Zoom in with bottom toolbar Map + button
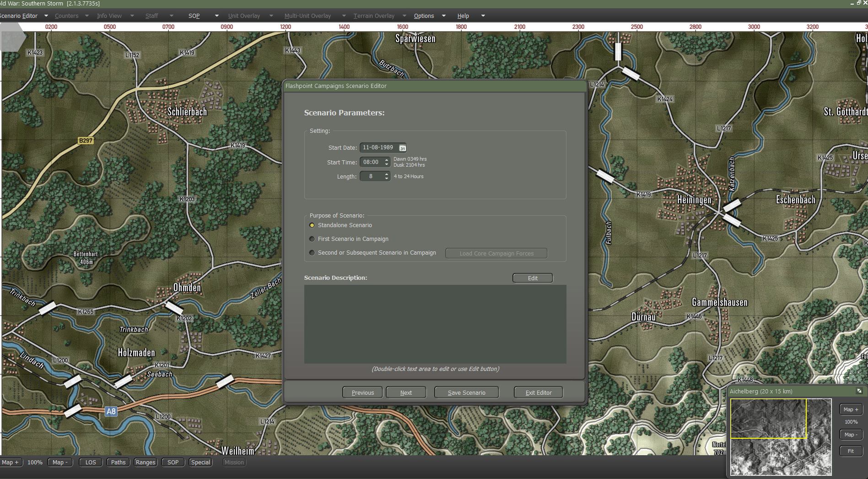The width and height of the screenshot is (868, 479). pyautogui.click(x=11, y=463)
